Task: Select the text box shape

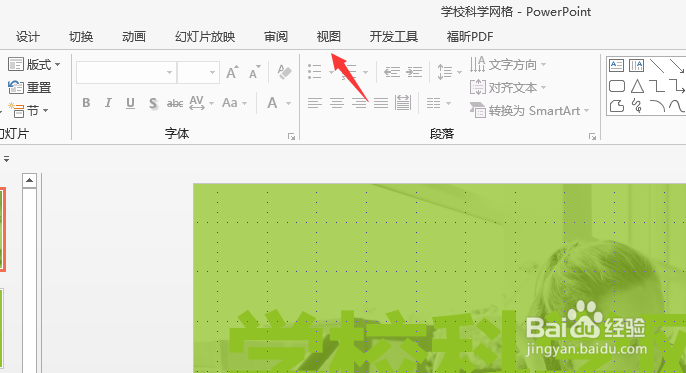Action: click(616, 66)
